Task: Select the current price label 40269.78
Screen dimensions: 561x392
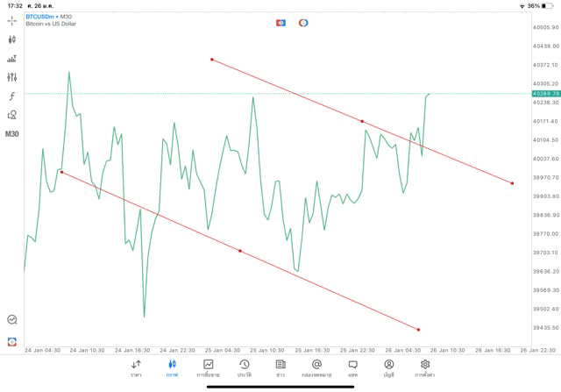Action: [545, 94]
